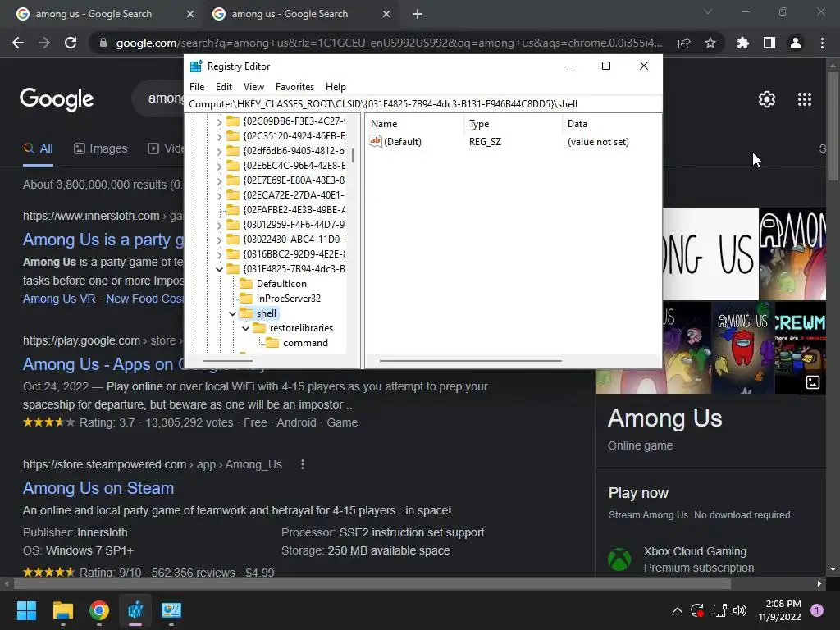Click the taskbar clock showing 2:08 PM
The image size is (840, 630).
779,610
